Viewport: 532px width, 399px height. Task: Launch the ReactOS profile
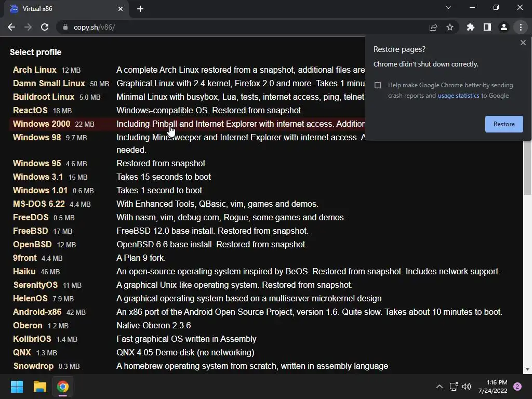[30, 111]
